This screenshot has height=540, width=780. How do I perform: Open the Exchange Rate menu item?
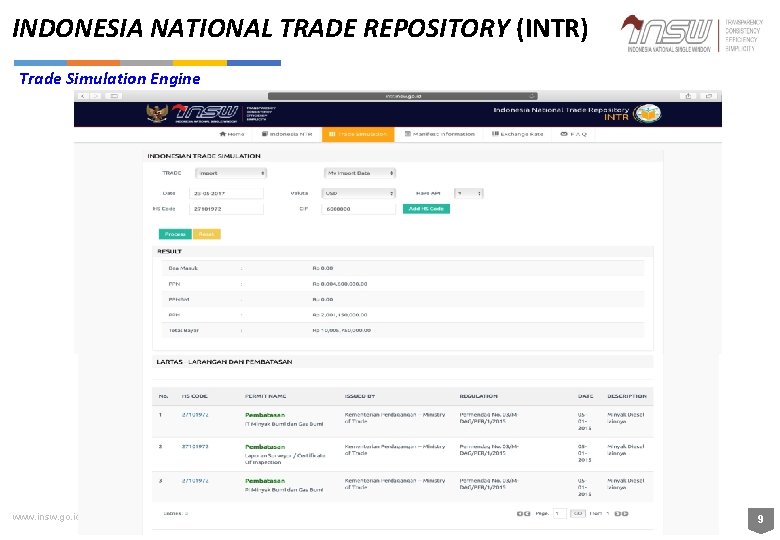(518, 134)
